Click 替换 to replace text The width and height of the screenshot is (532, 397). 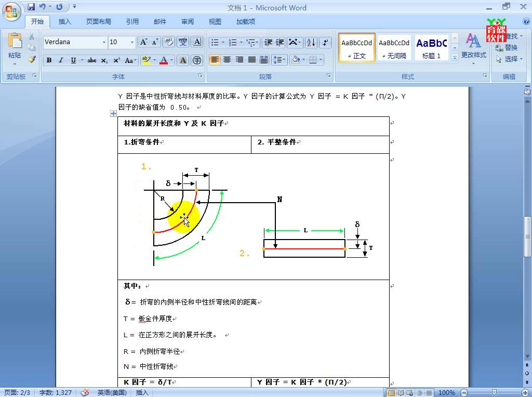click(507, 48)
